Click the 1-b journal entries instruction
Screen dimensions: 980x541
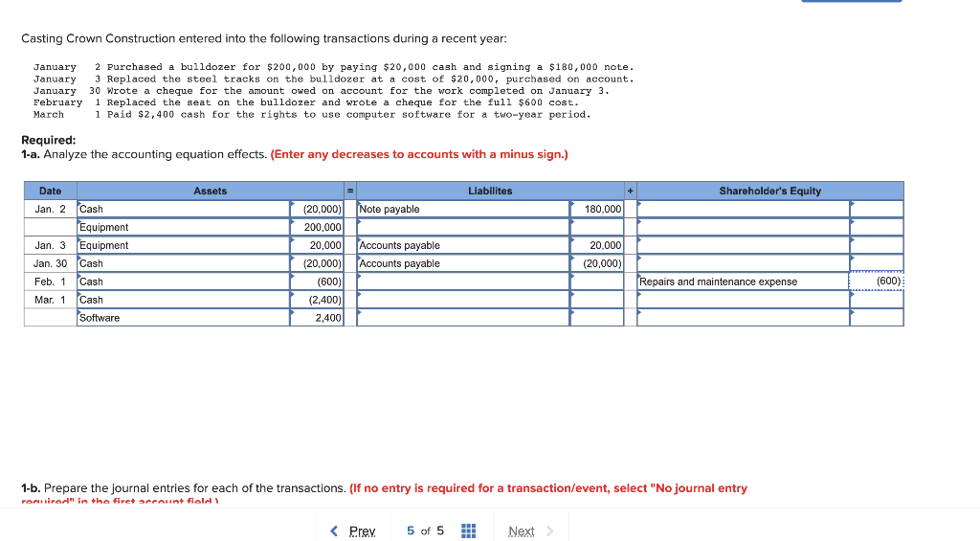pos(385,493)
